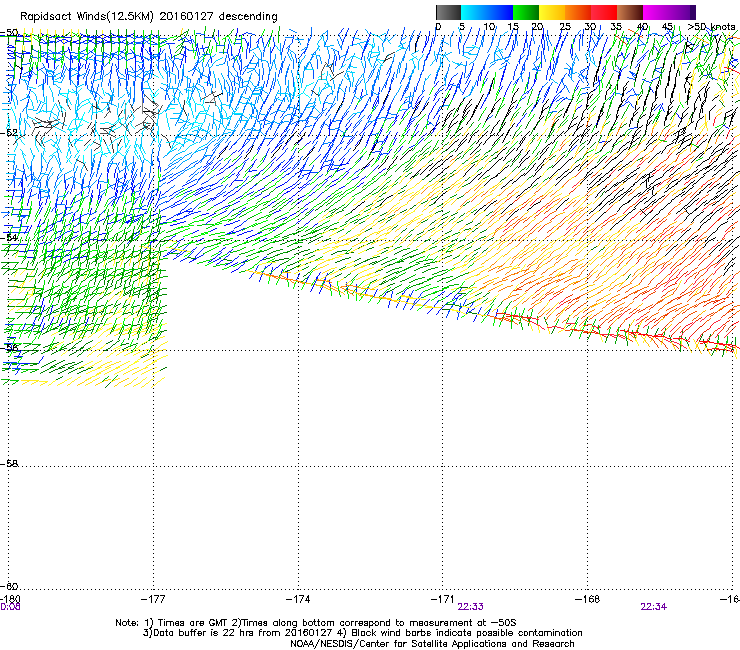The image size is (740, 650).
Task: Click the '45' legend tick label
Action: coord(667,27)
